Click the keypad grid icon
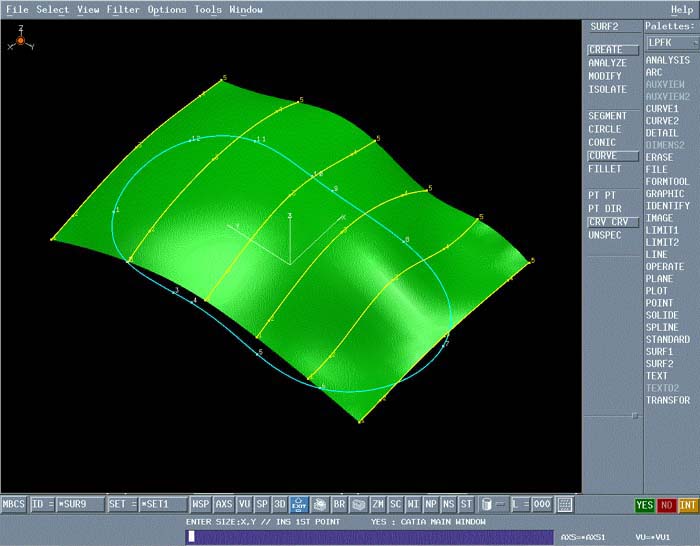 pos(565,504)
